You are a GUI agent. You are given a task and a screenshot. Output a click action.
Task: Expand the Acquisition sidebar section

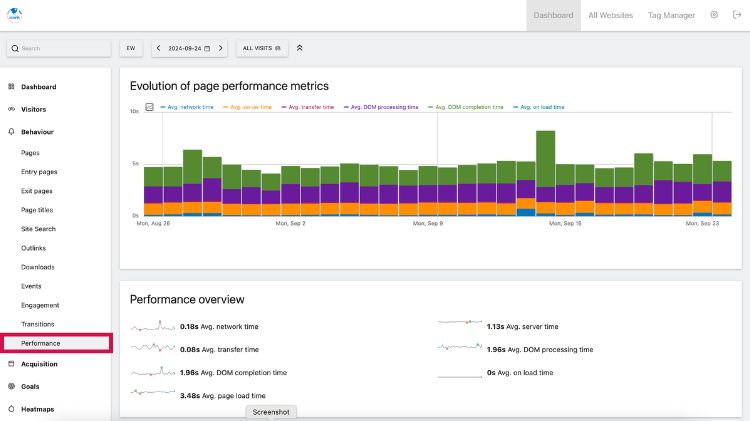pos(39,364)
